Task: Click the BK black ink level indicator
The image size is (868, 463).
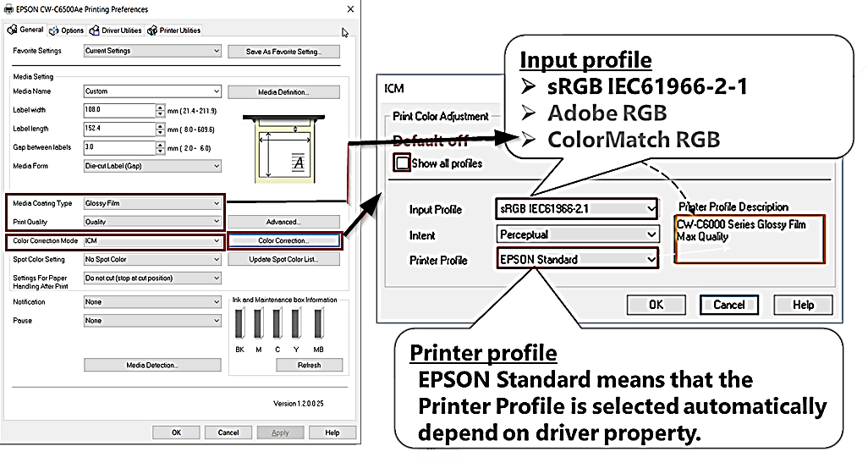Action: 241,323
